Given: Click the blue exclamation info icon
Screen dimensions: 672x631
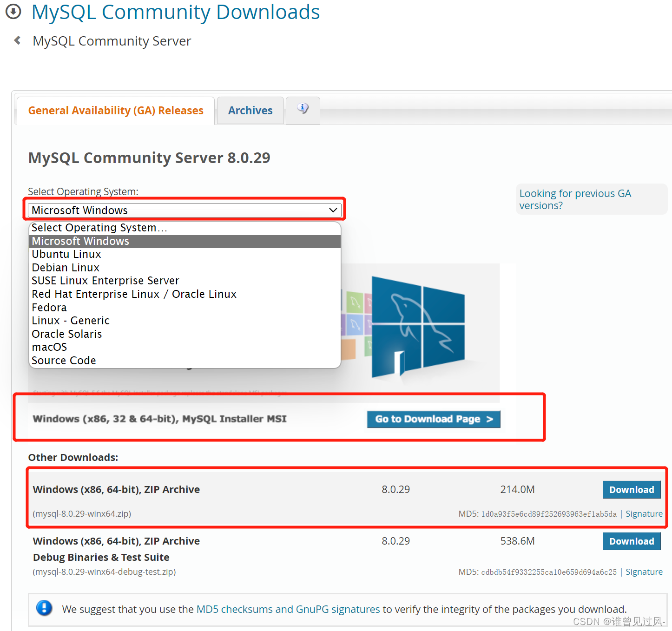Looking at the screenshot, I should [x=45, y=608].
